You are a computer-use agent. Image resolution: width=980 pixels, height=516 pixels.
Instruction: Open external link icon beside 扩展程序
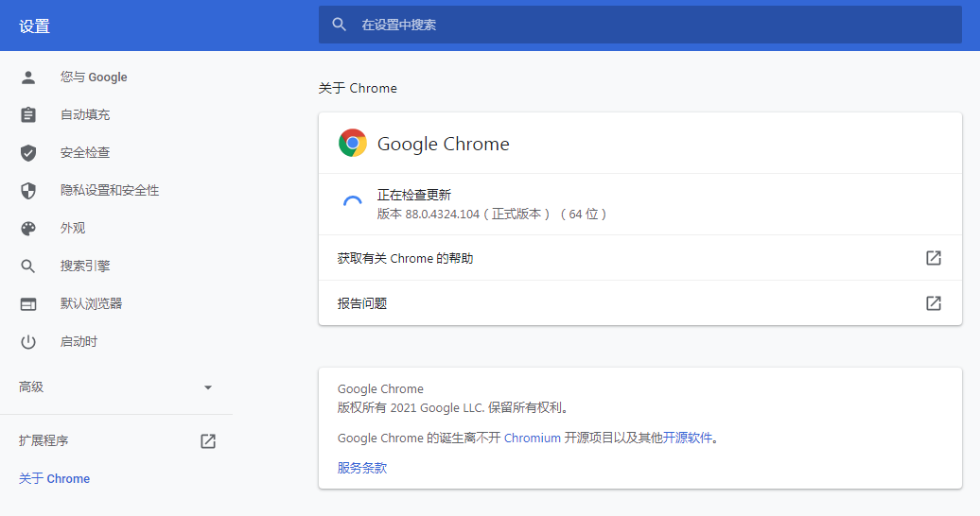tap(208, 441)
